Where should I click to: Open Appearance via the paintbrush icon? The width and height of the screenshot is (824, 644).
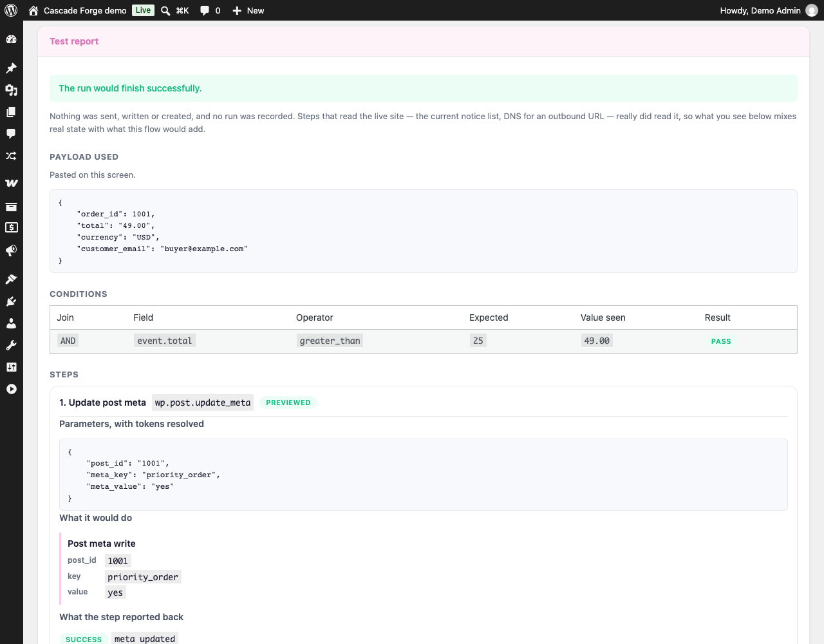tap(11, 279)
